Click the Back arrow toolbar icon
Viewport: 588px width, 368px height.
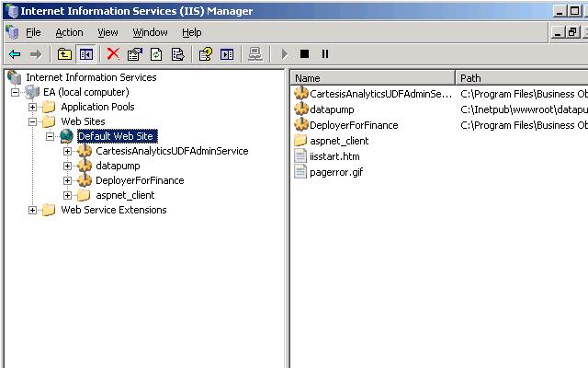coord(15,54)
